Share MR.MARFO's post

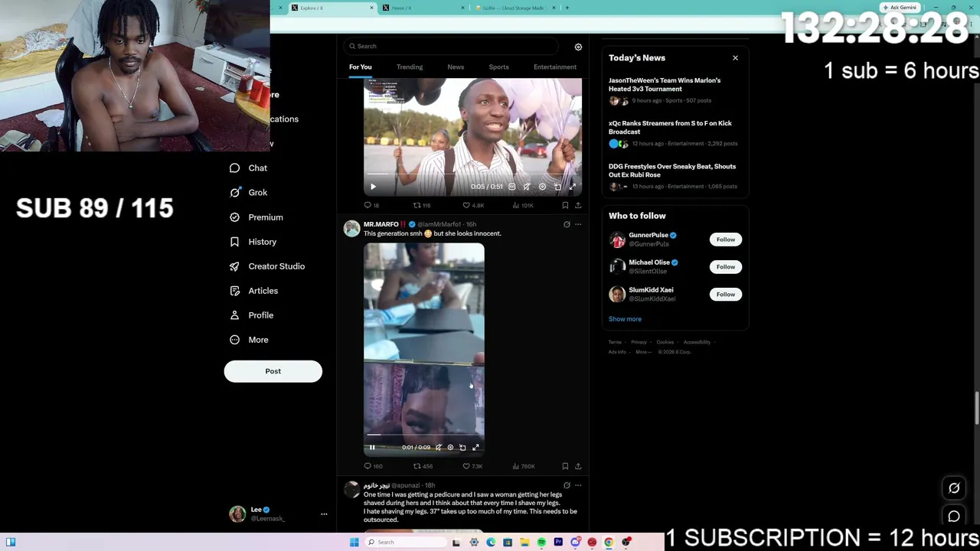[x=578, y=466]
